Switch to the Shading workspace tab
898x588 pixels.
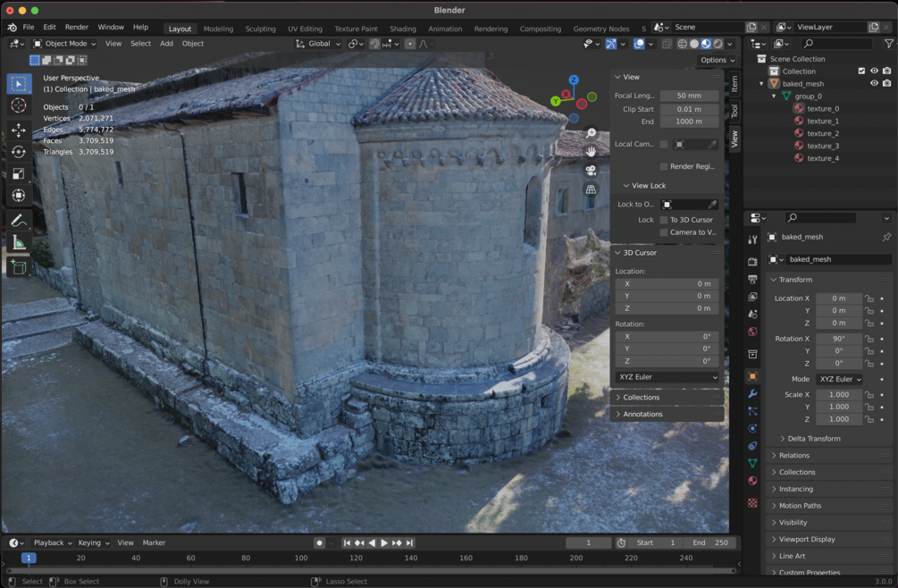click(403, 29)
